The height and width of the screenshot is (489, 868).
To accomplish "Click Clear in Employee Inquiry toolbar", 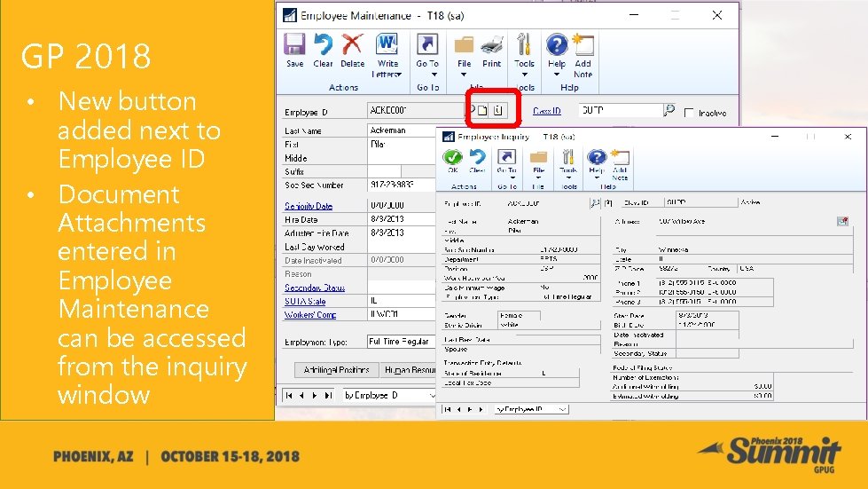I will pyautogui.click(x=477, y=162).
